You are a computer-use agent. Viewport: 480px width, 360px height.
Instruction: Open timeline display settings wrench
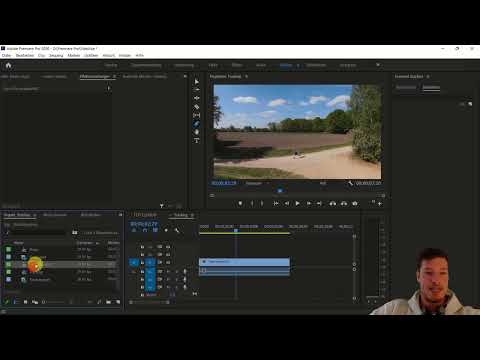tap(177, 230)
